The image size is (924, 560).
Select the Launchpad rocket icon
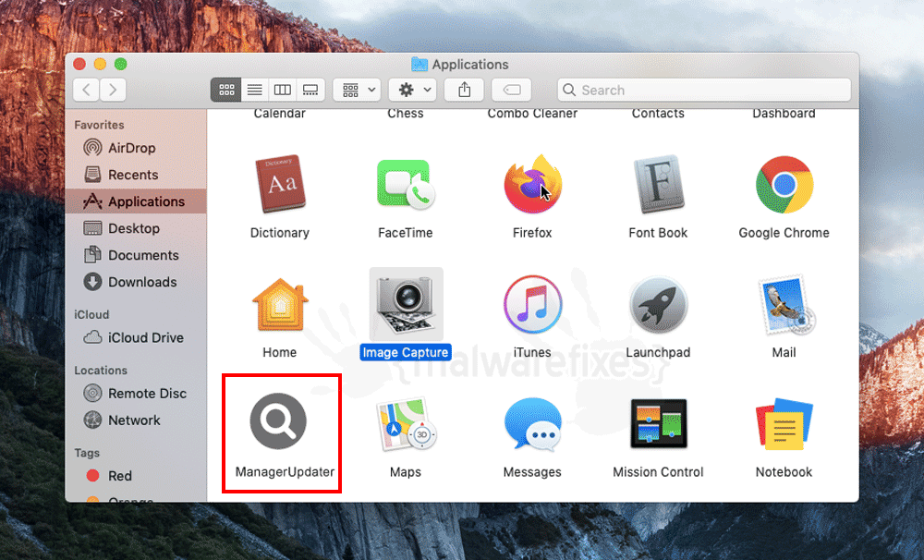(x=658, y=304)
